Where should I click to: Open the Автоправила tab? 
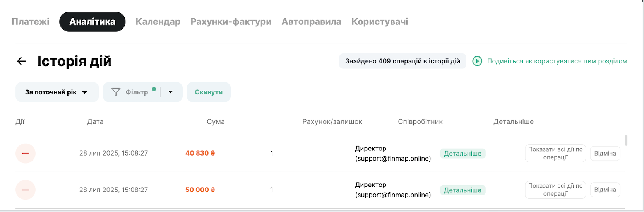[311, 22]
